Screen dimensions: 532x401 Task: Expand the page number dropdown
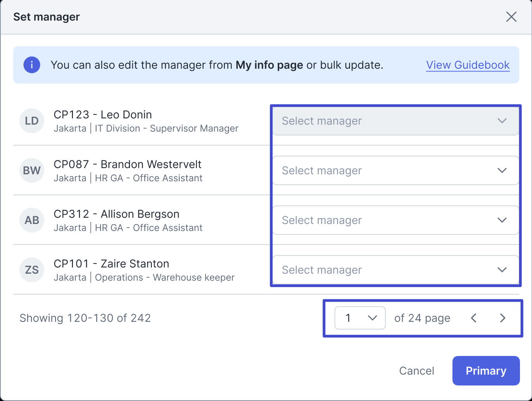360,318
